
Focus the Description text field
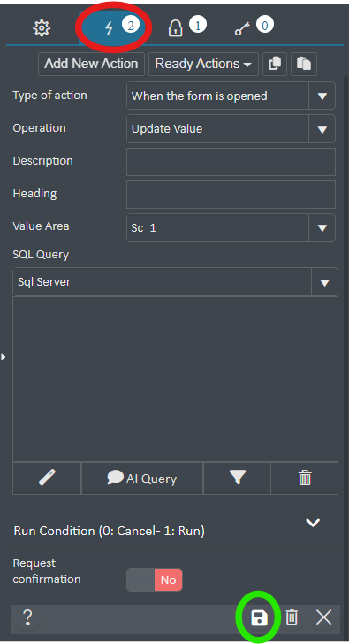(231, 162)
